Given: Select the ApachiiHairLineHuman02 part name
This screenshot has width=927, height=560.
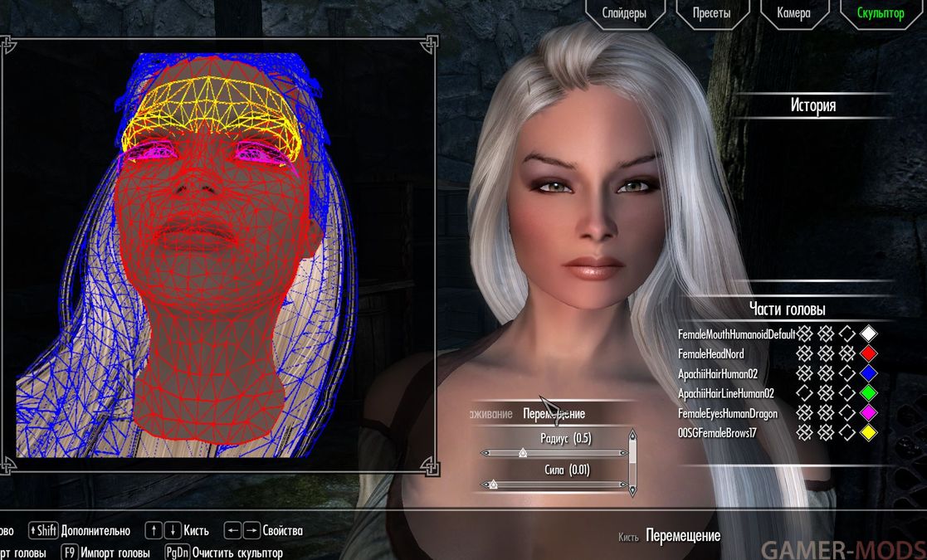Looking at the screenshot, I should point(725,393).
